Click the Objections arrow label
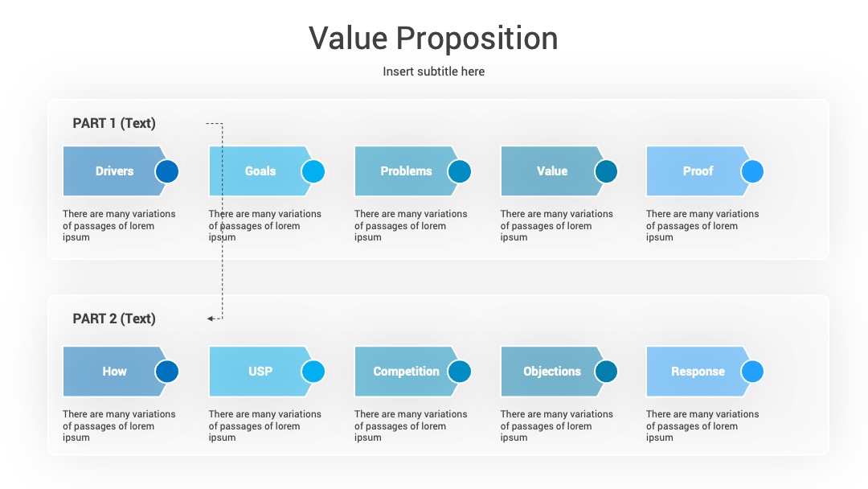Image resolution: width=868 pixels, height=489 pixels. [x=552, y=372]
